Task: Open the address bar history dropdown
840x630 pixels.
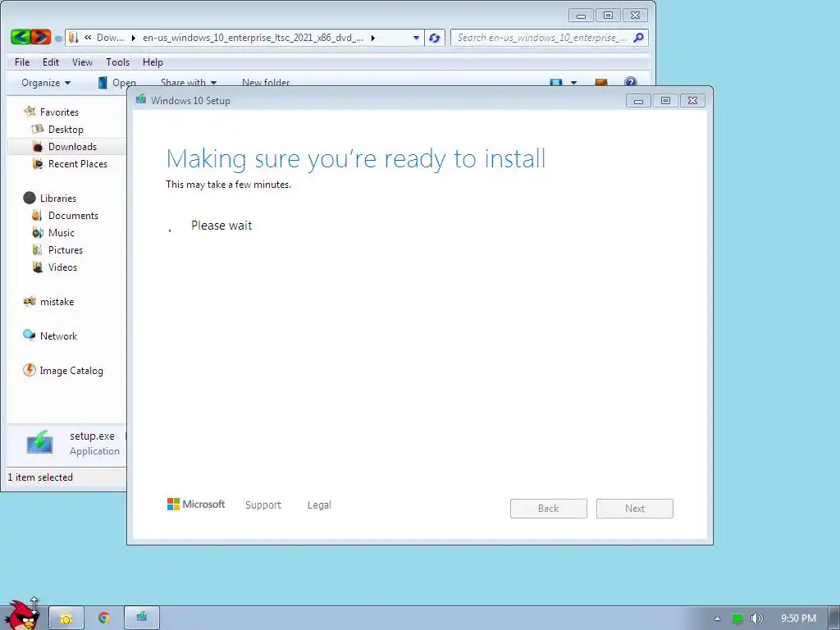Action: (x=416, y=38)
